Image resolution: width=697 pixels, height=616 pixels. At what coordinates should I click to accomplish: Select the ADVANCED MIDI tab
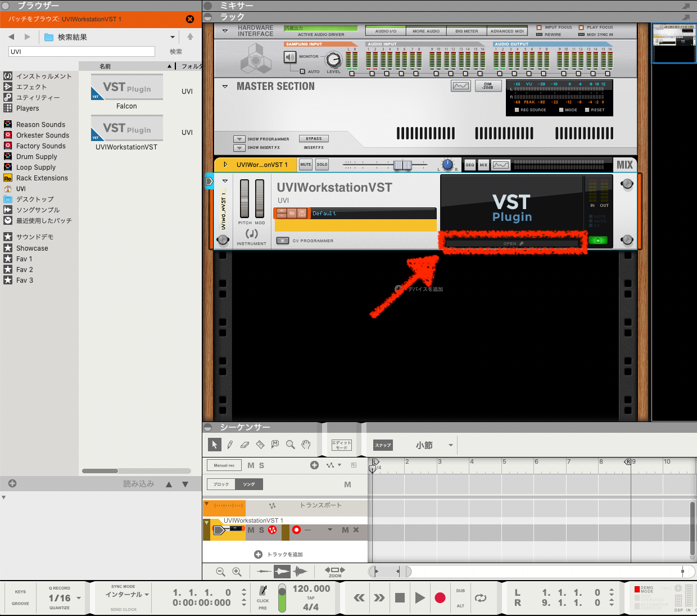(x=507, y=31)
